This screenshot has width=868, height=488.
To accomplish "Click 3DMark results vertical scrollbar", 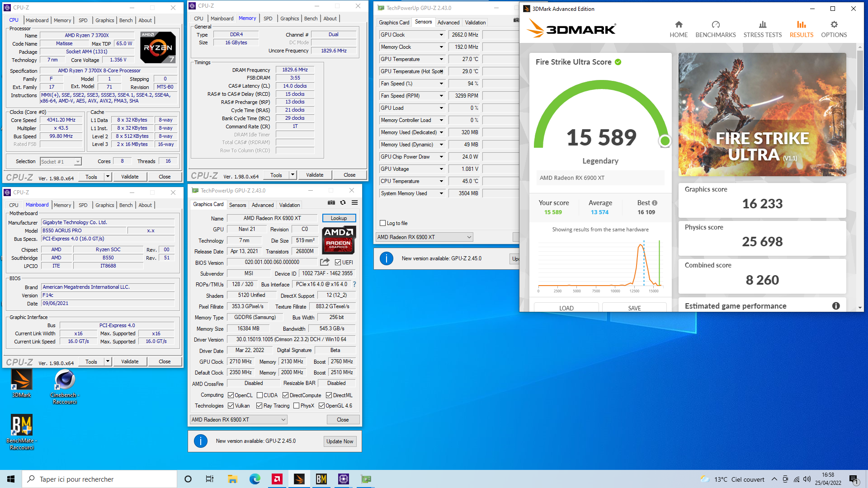I will click(860, 80).
